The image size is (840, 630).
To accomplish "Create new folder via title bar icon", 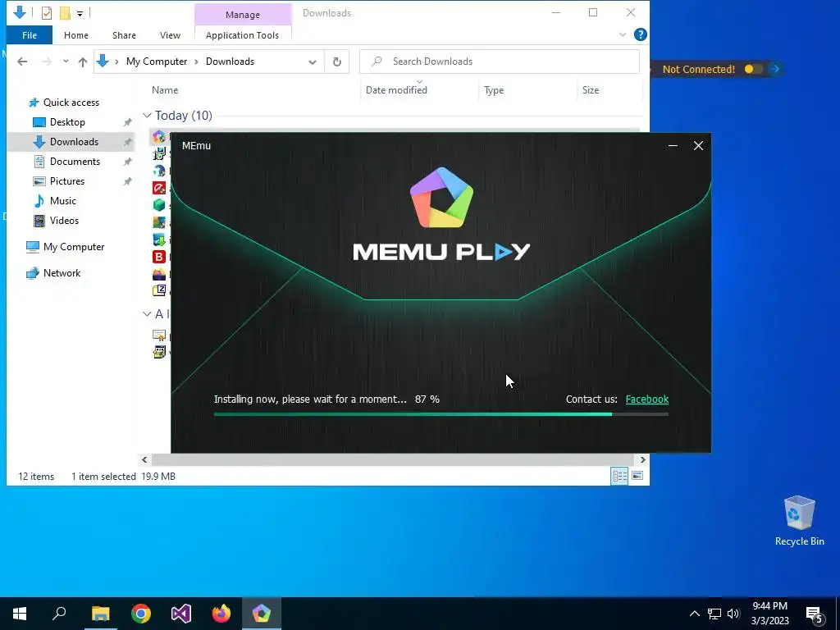I will 65,13.
